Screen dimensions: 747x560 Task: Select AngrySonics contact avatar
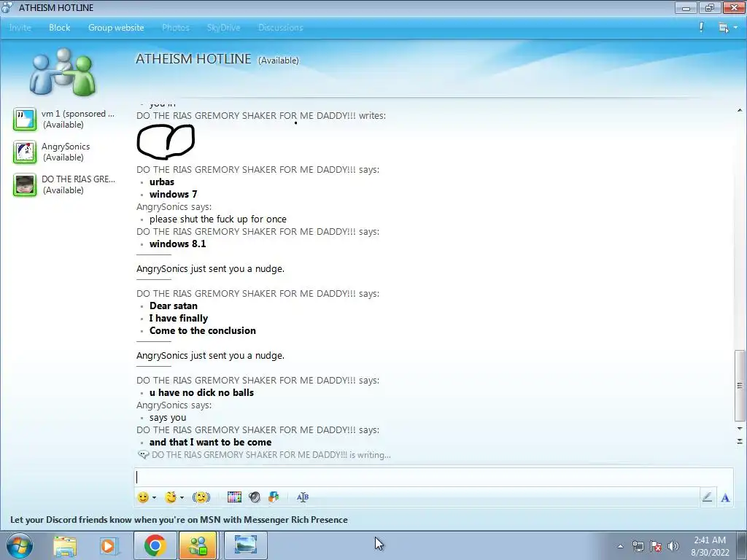(25, 152)
